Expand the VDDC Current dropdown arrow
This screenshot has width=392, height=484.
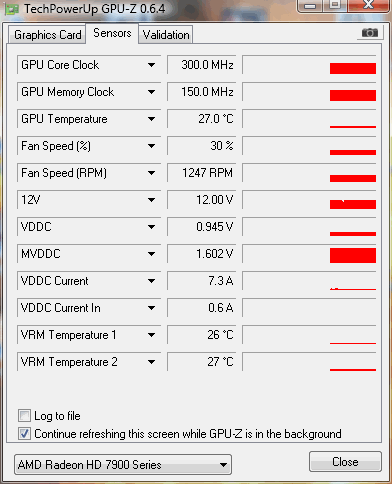pos(151,281)
